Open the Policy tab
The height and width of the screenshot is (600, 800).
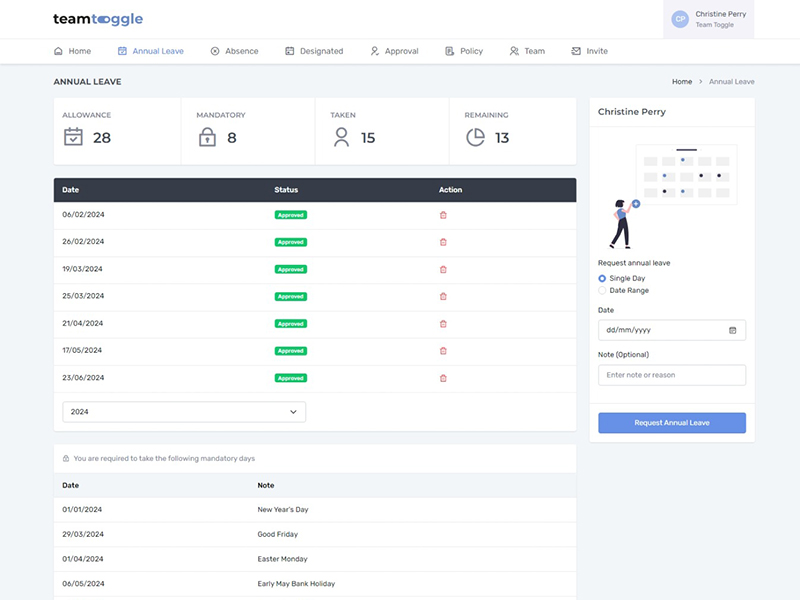[464, 51]
